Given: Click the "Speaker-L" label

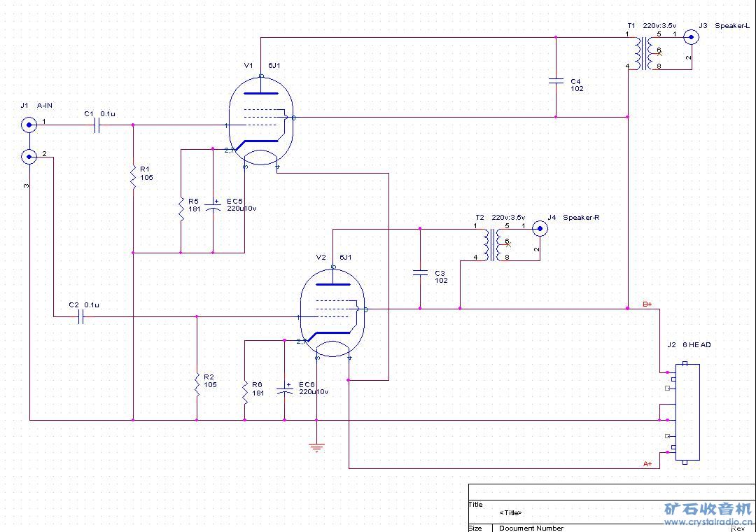Looking at the screenshot, I should pyautogui.click(x=732, y=26).
